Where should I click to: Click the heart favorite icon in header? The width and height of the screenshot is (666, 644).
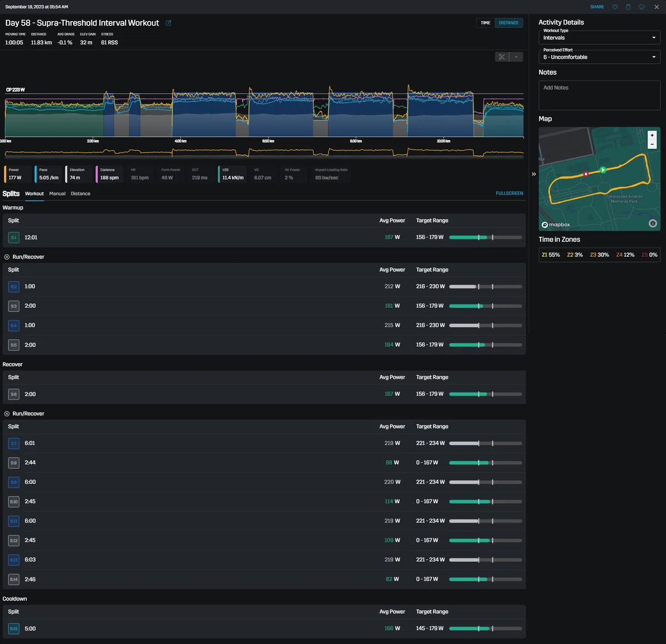click(615, 7)
